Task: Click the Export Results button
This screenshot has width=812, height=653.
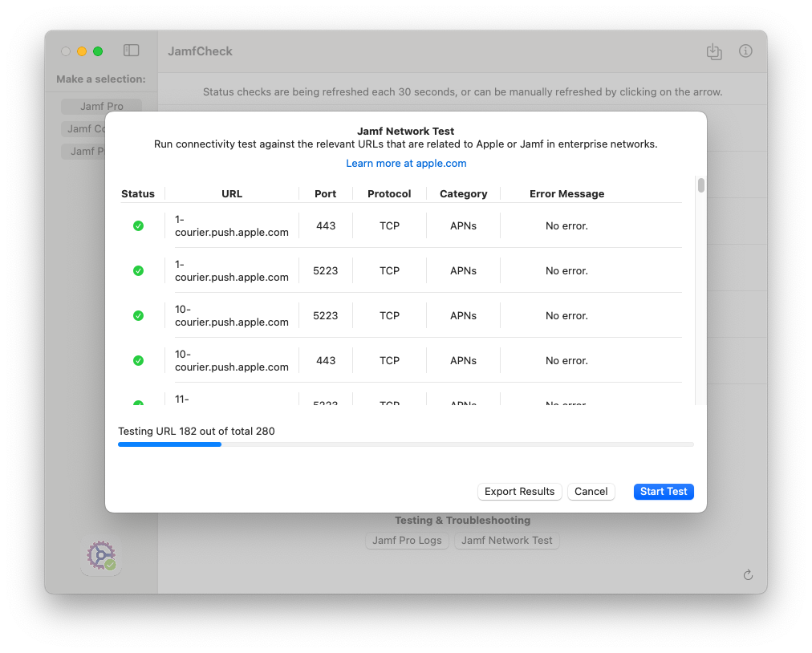Action: (x=519, y=492)
